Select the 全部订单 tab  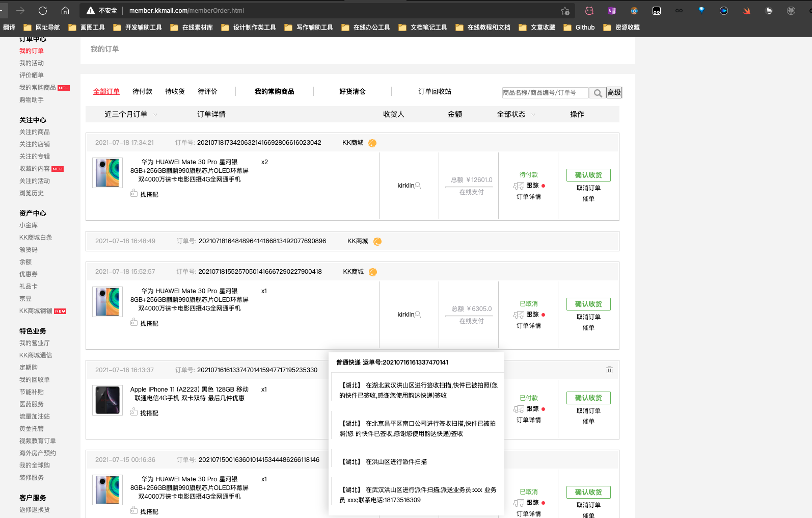pyautogui.click(x=106, y=92)
